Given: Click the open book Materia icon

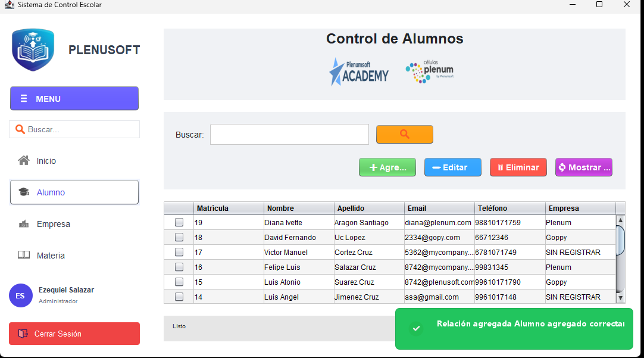Looking at the screenshot, I should pyautogui.click(x=24, y=256).
